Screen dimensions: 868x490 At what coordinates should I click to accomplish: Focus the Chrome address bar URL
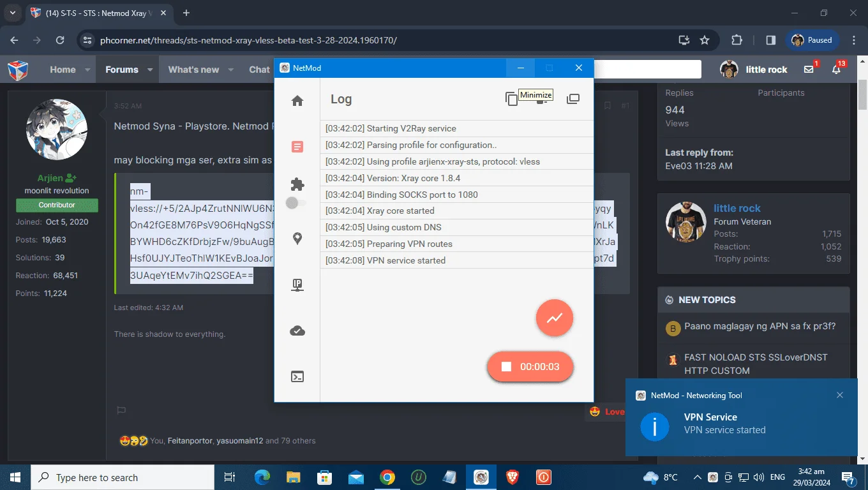[248, 40]
